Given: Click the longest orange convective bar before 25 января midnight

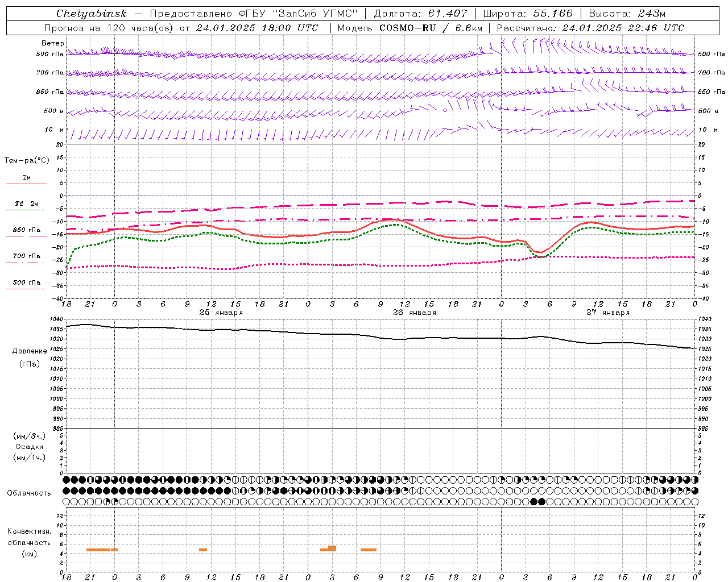Looking at the screenshot, I should click(x=98, y=550).
